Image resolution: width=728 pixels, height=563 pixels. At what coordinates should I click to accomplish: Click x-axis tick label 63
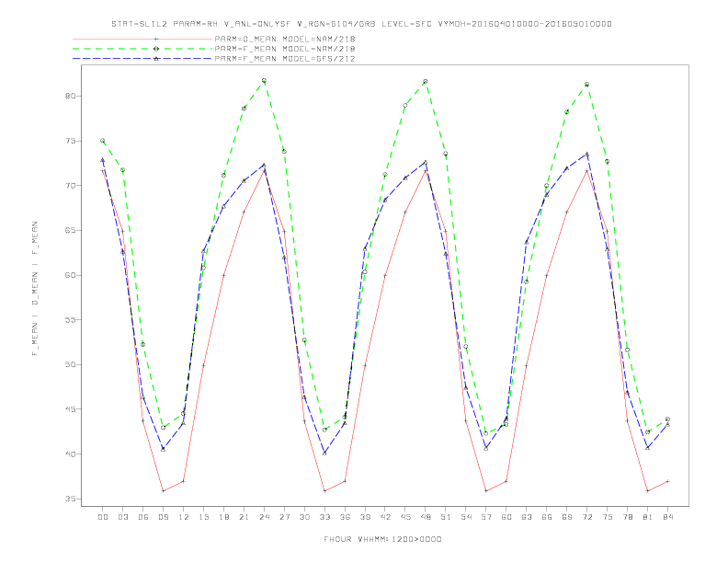pos(527,517)
